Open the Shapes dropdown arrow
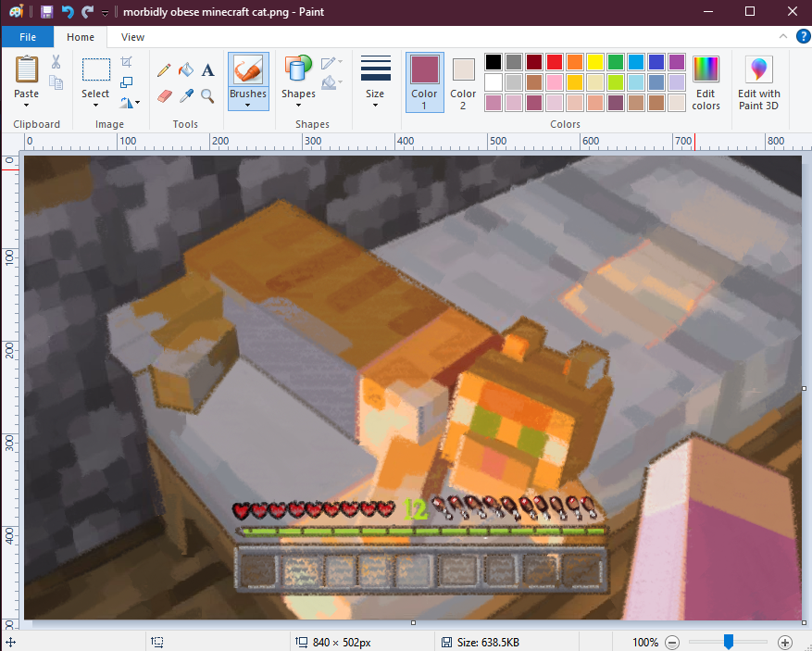Screen dimensions: 812x651 (x=298, y=106)
